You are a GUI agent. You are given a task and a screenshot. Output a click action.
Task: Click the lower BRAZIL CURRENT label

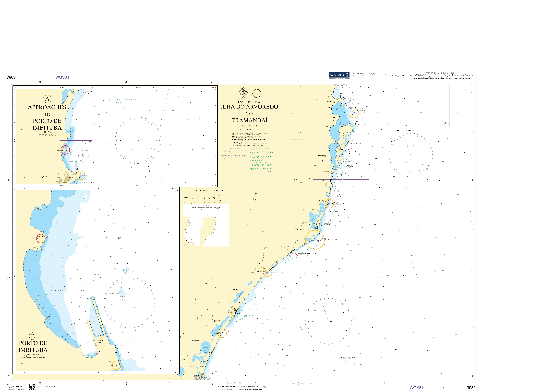click(348, 358)
